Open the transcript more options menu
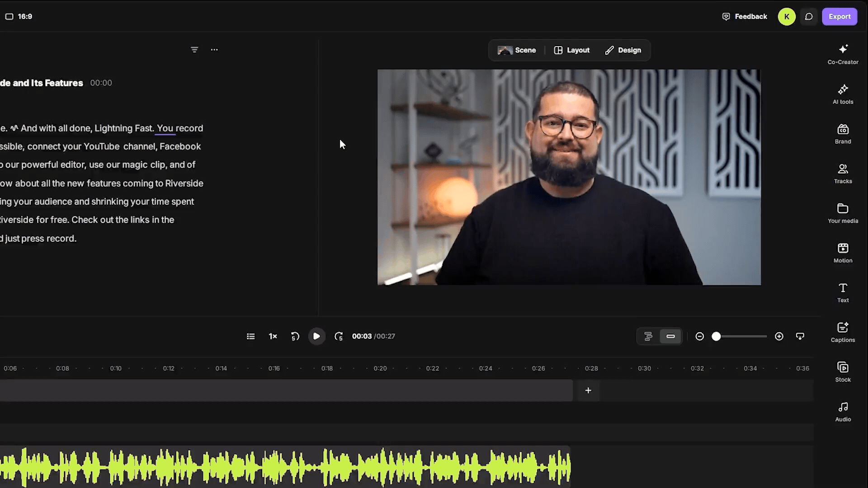Image resolution: width=868 pixels, height=488 pixels. click(214, 50)
